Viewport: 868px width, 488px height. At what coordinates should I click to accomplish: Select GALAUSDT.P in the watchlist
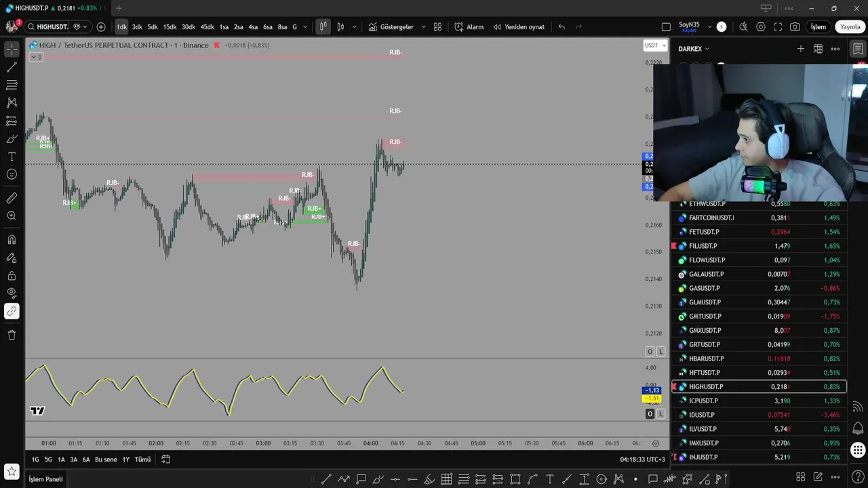[x=759, y=274]
